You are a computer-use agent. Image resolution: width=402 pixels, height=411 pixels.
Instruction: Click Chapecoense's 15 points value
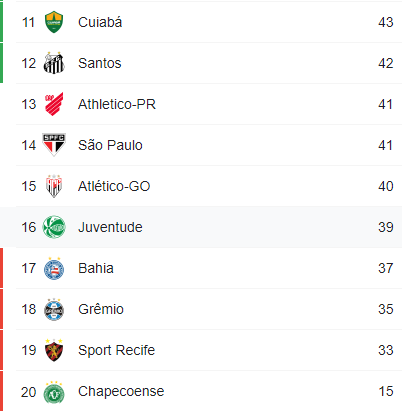click(x=386, y=391)
